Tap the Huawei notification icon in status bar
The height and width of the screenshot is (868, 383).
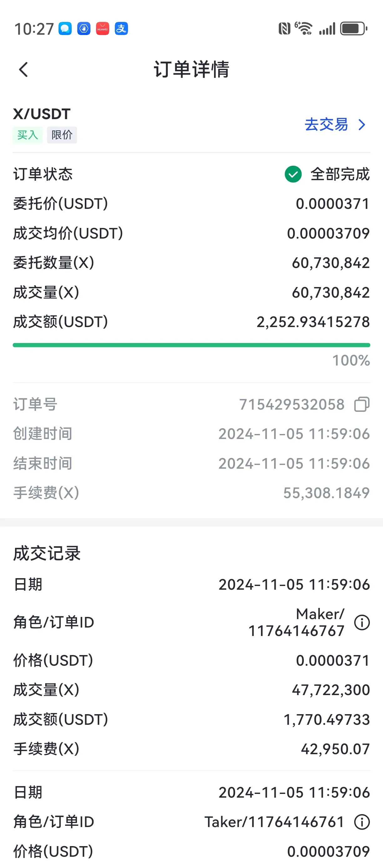point(103,29)
